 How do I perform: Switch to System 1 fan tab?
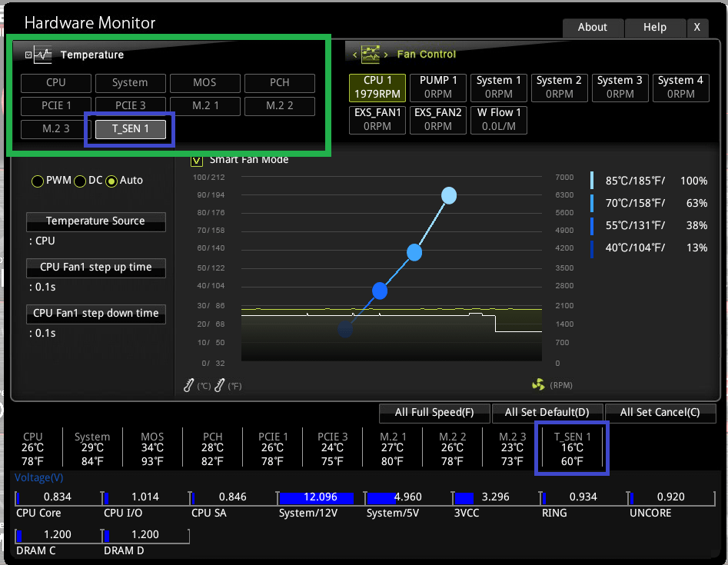(x=499, y=88)
